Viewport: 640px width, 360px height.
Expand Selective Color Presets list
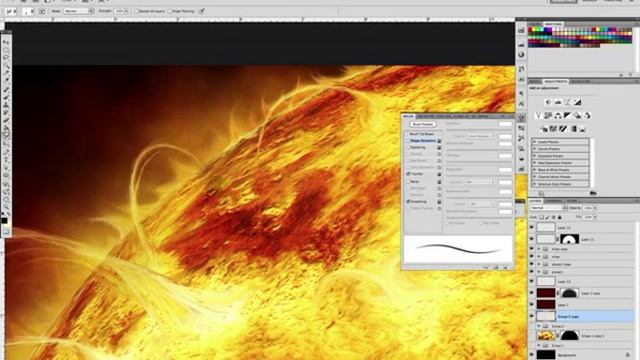pos(534,184)
